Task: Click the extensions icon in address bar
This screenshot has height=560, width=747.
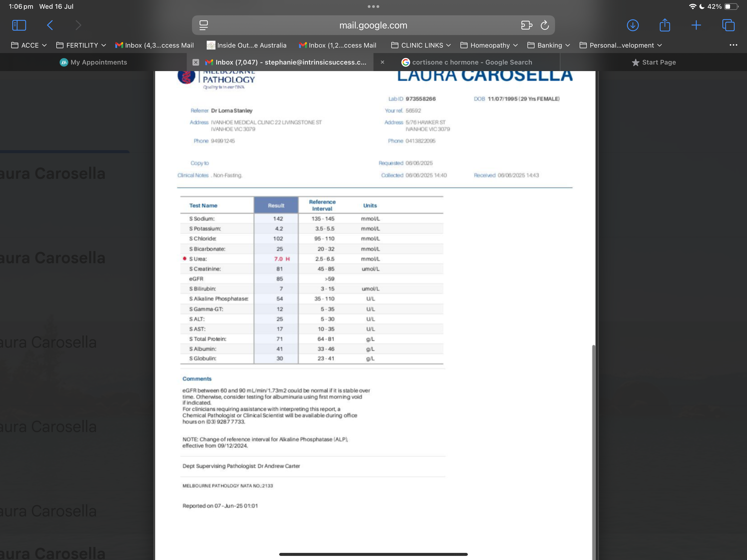Action: point(526,25)
